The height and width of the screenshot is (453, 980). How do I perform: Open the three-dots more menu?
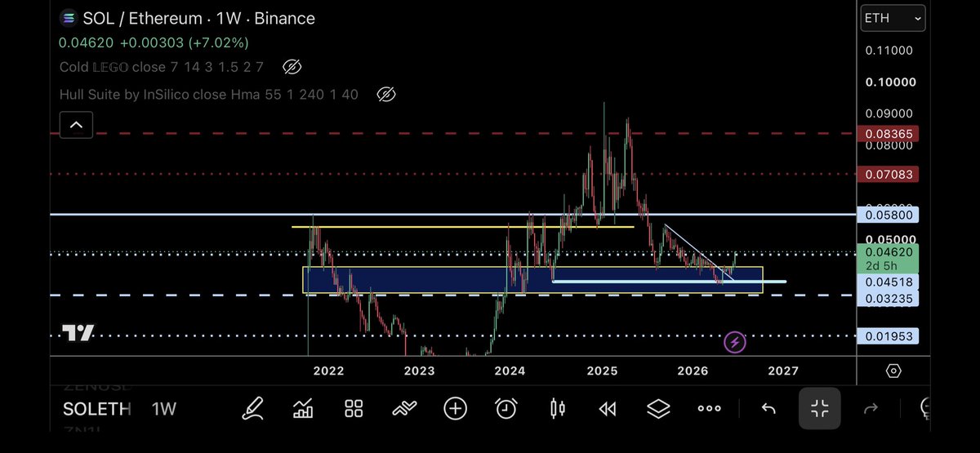click(x=709, y=408)
